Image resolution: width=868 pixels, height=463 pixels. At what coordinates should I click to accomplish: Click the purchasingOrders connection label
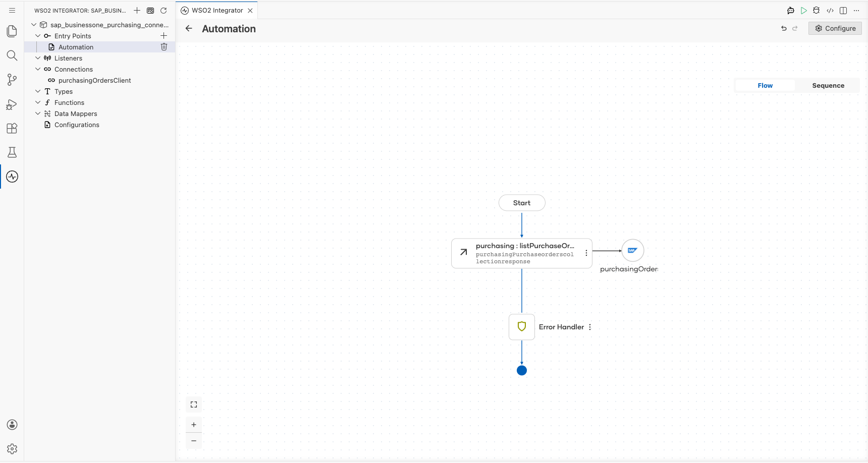pyautogui.click(x=629, y=269)
